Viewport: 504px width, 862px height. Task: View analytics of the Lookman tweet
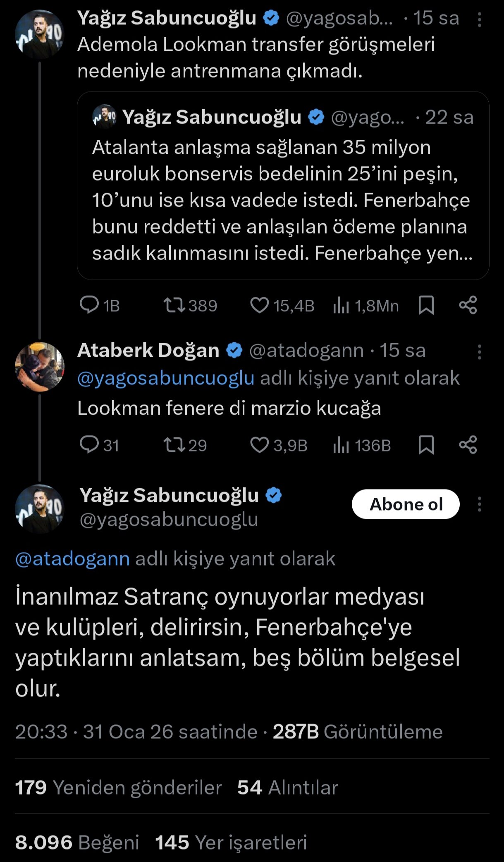point(342,306)
